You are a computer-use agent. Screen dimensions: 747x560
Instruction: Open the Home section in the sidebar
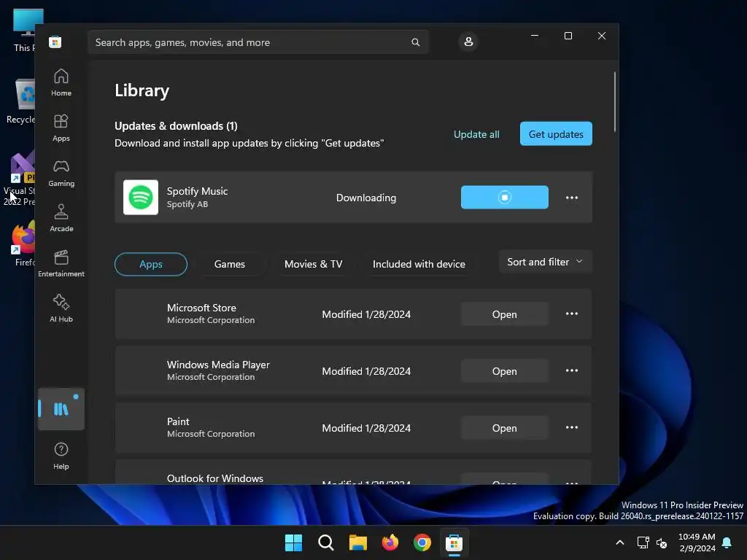click(x=61, y=82)
